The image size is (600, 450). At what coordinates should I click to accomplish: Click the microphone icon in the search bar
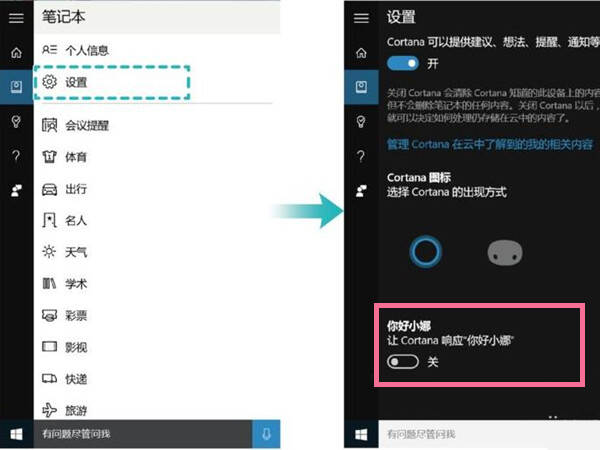pyautogui.click(x=266, y=434)
